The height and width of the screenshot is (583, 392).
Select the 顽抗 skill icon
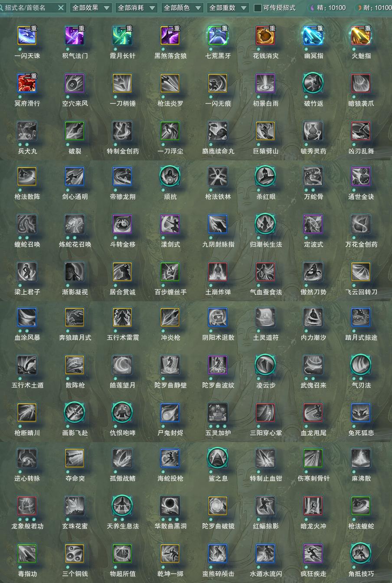(170, 176)
